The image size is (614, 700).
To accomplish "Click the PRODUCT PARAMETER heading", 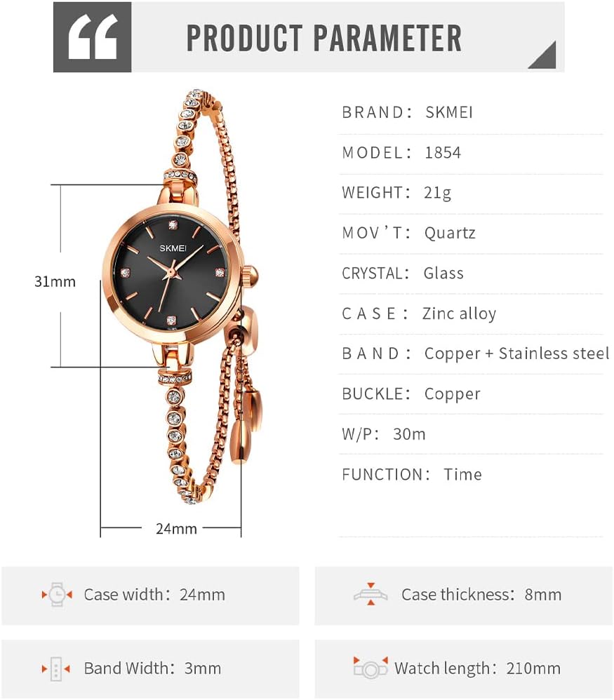I will (324, 38).
